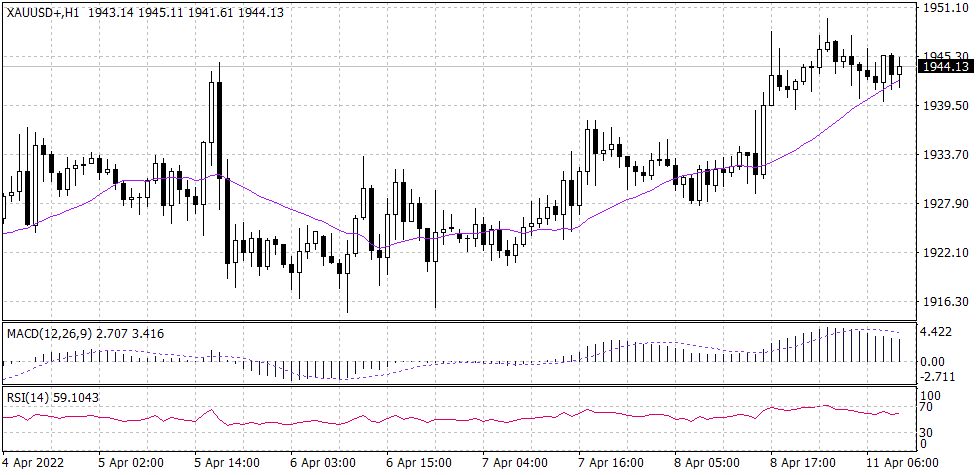Click the current price tag 1944.13
Image resolution: width=980 pixels, height=475 pixels.
point(946,66)
